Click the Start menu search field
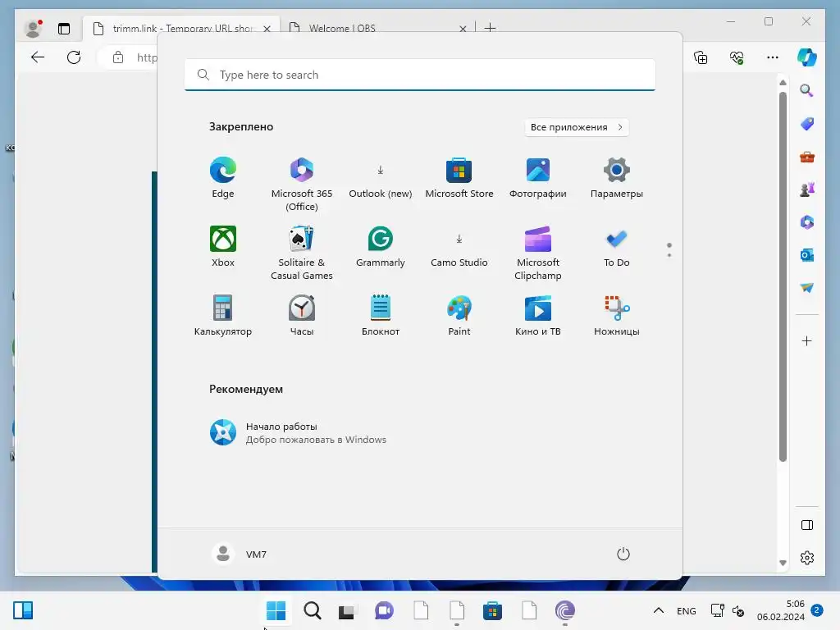840x630 pixels. (x=420, y=75)
